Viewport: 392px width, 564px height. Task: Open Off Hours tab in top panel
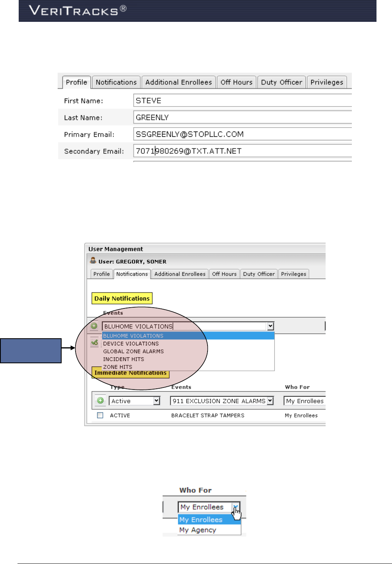237,82
